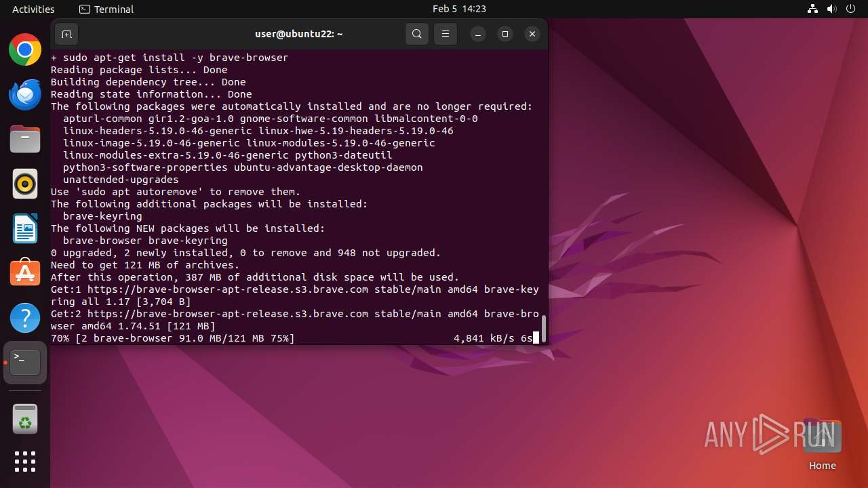Open the Terminal app menu in top bar
Screen dimensions: 868x488
[106, 9]
